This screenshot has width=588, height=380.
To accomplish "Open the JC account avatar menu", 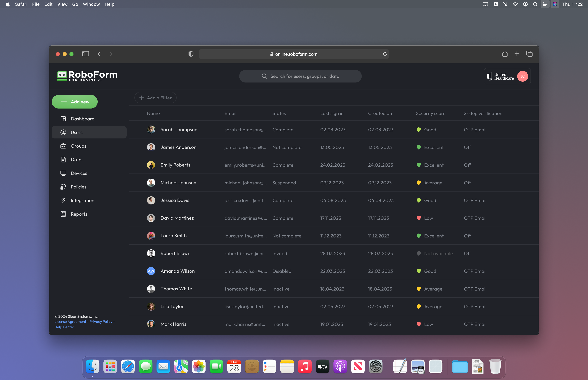I will coord(523,76).
